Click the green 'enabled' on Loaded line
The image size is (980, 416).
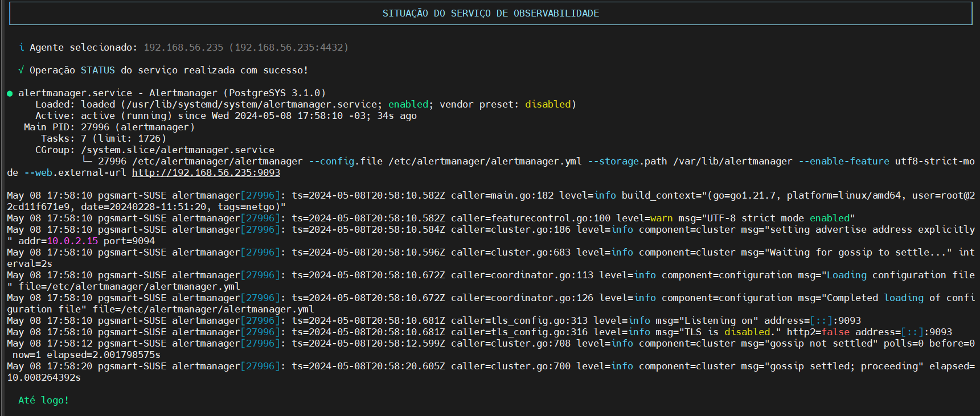408,104
